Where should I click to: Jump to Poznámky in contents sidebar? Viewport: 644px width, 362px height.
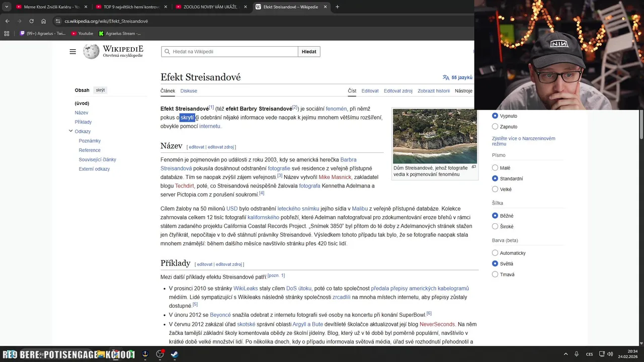click(90, 141)
